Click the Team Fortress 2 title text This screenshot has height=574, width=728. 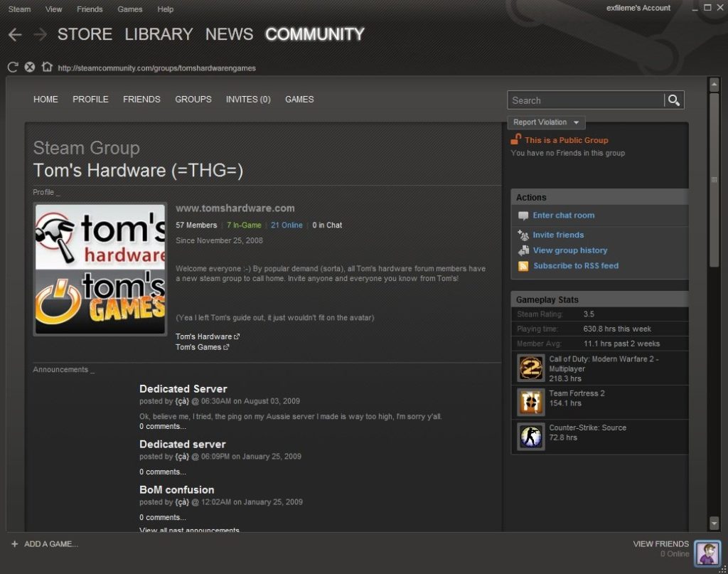(577, 393)
